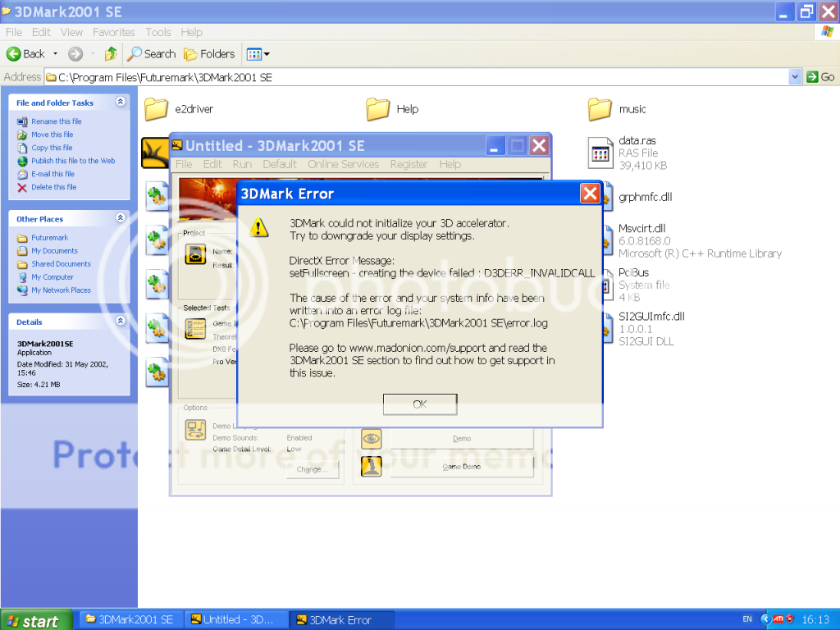
Task: Select the data.ras file icon
Action: 600,153
